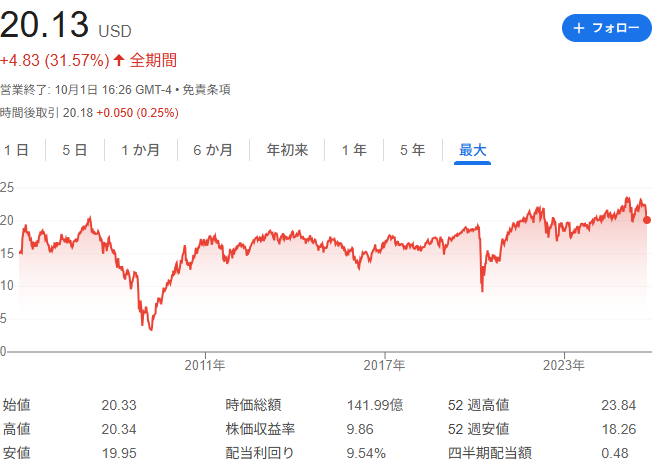Screen dimensions: 653x474
Task: Click the 時間後取引 after-hours price line
Action: tap(90, 112)
